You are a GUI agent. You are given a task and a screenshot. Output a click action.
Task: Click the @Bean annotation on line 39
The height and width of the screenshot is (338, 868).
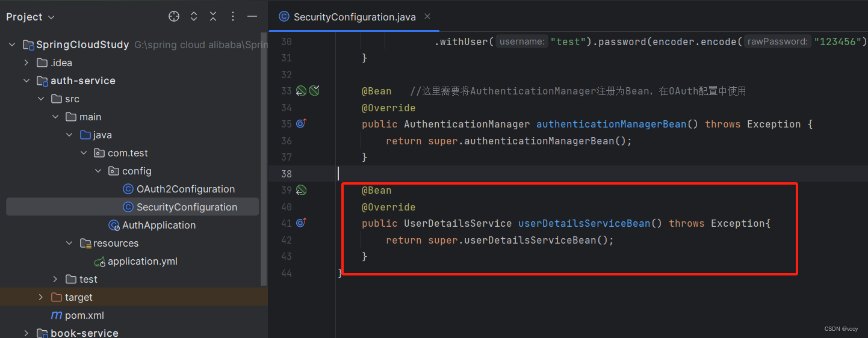(x=377, y=190)
